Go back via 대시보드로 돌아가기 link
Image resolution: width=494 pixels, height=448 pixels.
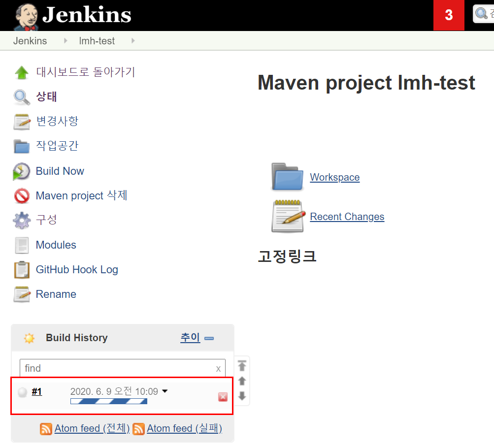coord(85,72)
